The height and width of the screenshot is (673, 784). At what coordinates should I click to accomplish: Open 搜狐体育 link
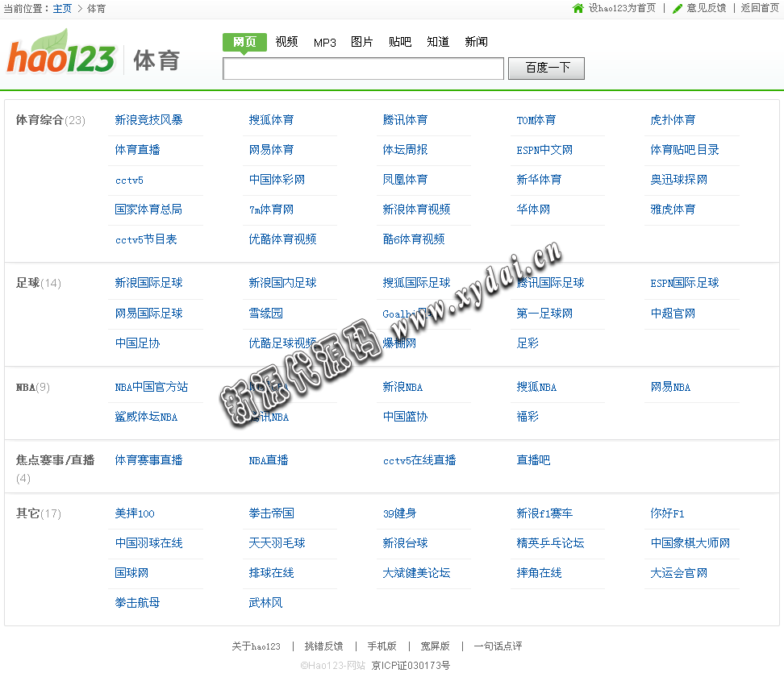click(x=272, y=120)
